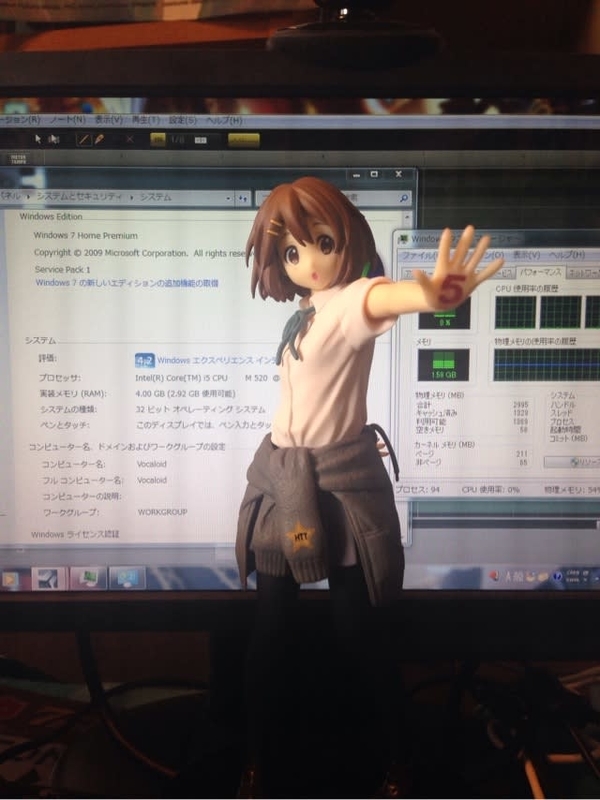Click the Task Manager taskbar icon with green monitor
The height and width of the screenshot is (800, 600).
pyautogui.click(x=87, y=579)
